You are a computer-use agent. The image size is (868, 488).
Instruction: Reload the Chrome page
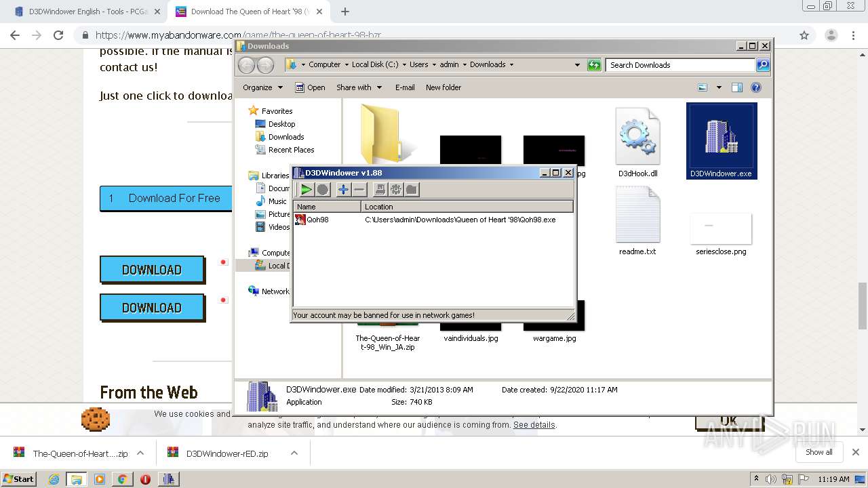(58, 35)
